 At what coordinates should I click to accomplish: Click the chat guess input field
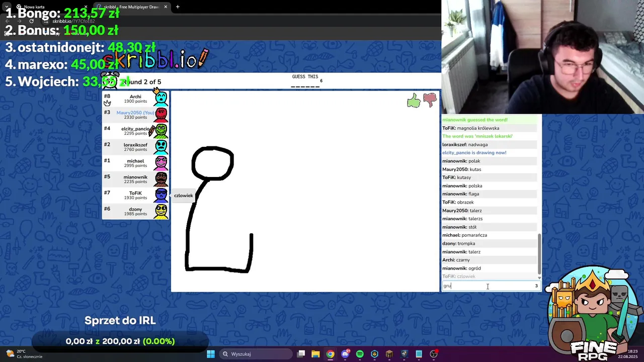pyautogui.click(x=491, y=286)
